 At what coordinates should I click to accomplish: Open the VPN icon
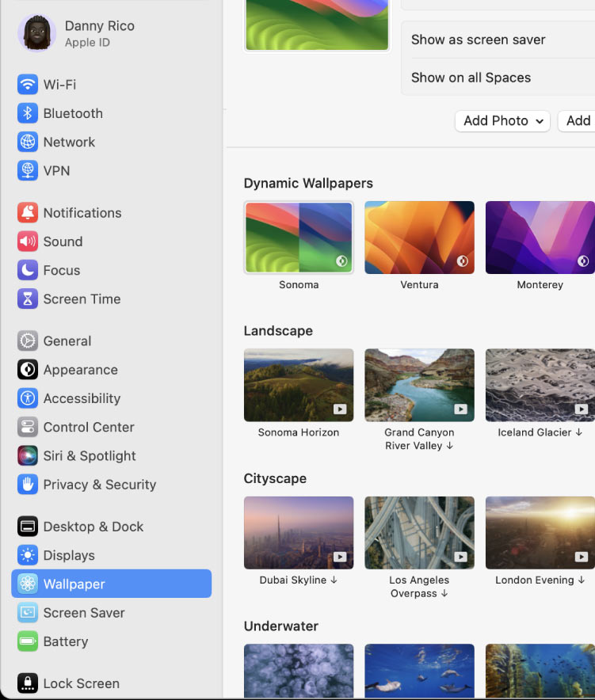click(x=28, y=170)
